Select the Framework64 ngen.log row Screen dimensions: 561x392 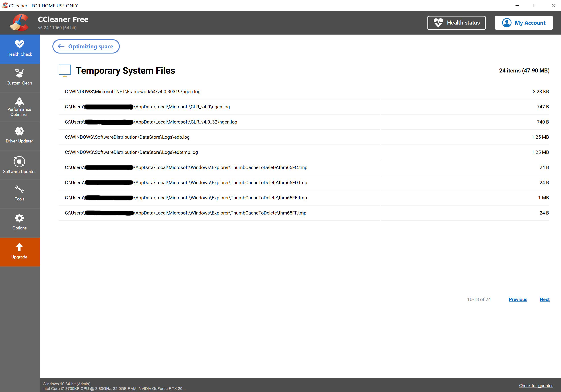point(132,92)
